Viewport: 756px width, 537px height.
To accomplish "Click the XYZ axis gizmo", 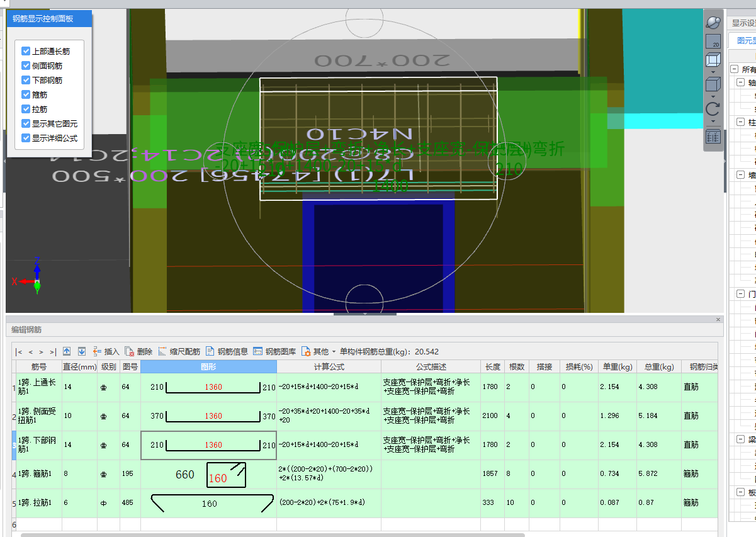I will point(28,276).
